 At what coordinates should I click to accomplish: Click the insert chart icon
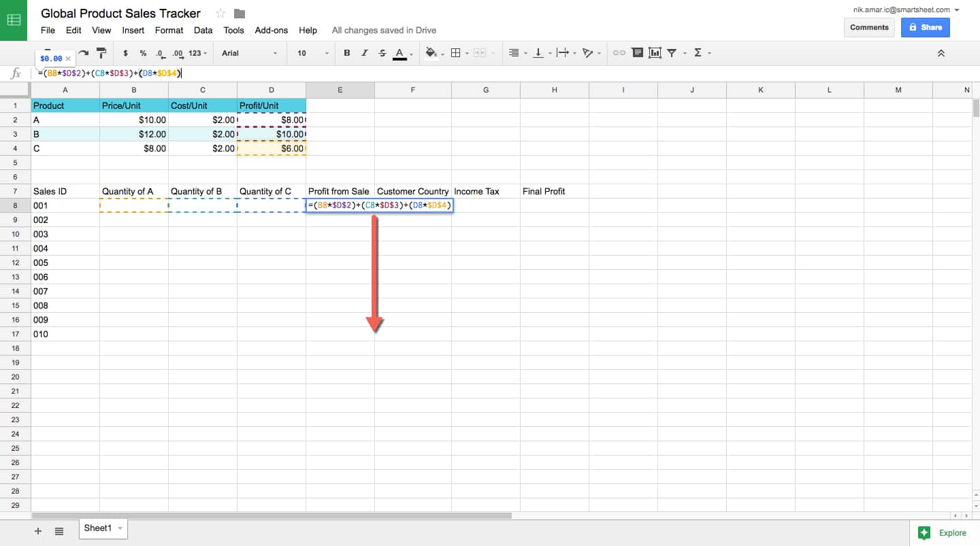[655, 53]
